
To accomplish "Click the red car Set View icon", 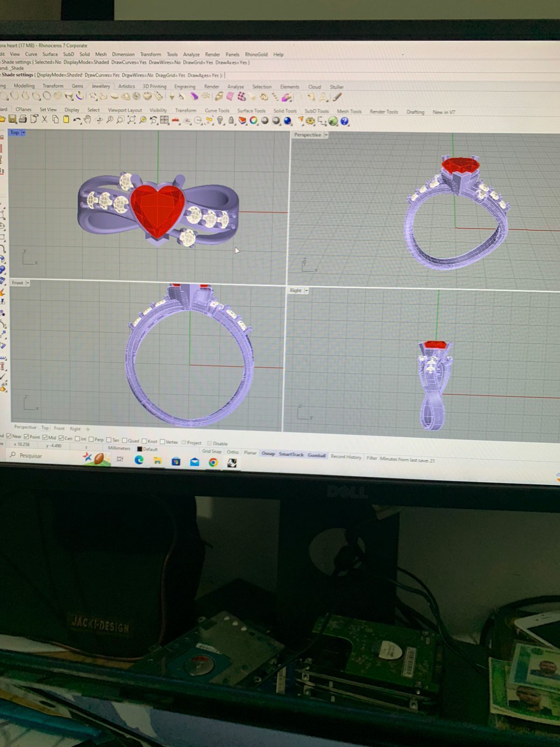I will click(x=175, y=121).
